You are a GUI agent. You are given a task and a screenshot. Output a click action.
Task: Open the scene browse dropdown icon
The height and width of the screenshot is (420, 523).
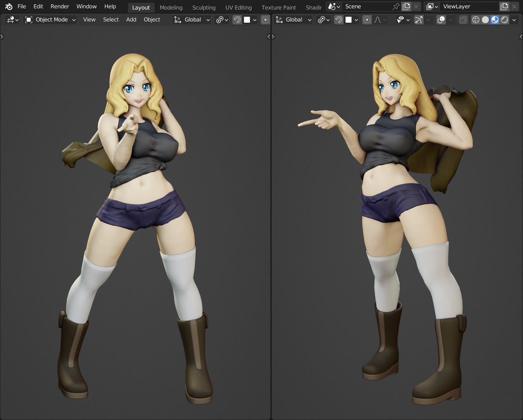click(x=334, y=7)
